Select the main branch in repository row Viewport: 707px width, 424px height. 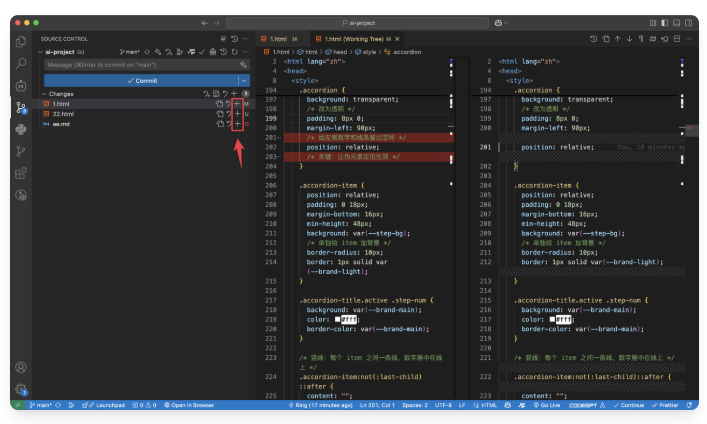(130, 52)
